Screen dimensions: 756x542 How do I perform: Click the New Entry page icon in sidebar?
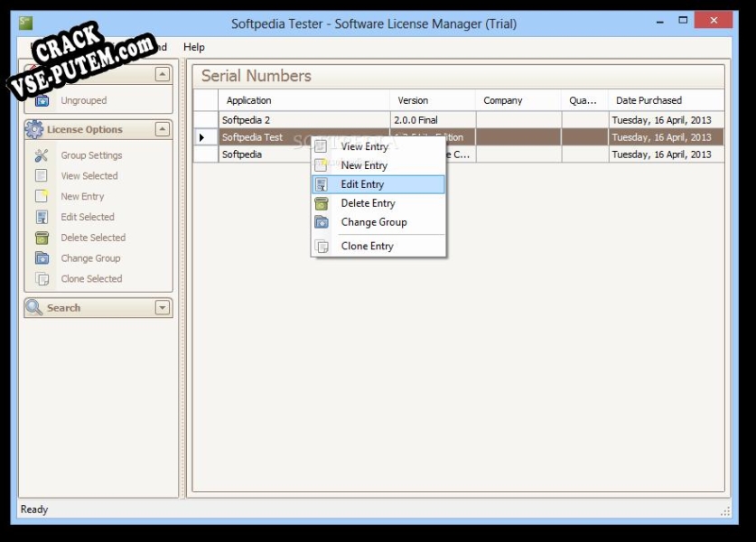click(42, 196)
